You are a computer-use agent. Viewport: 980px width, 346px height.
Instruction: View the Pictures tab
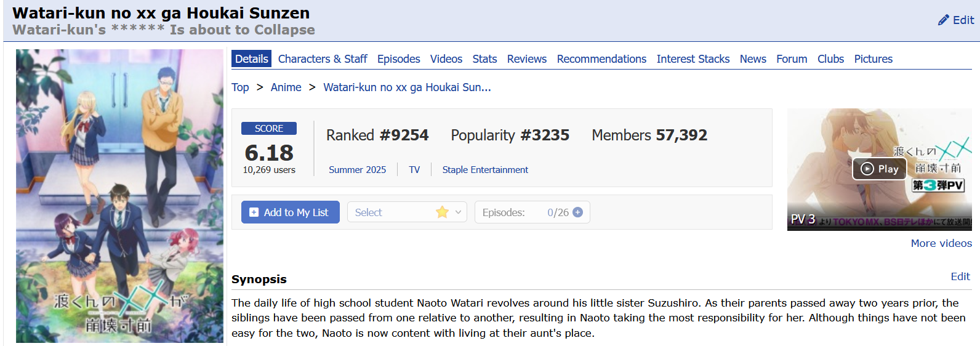tap(873, 59)
